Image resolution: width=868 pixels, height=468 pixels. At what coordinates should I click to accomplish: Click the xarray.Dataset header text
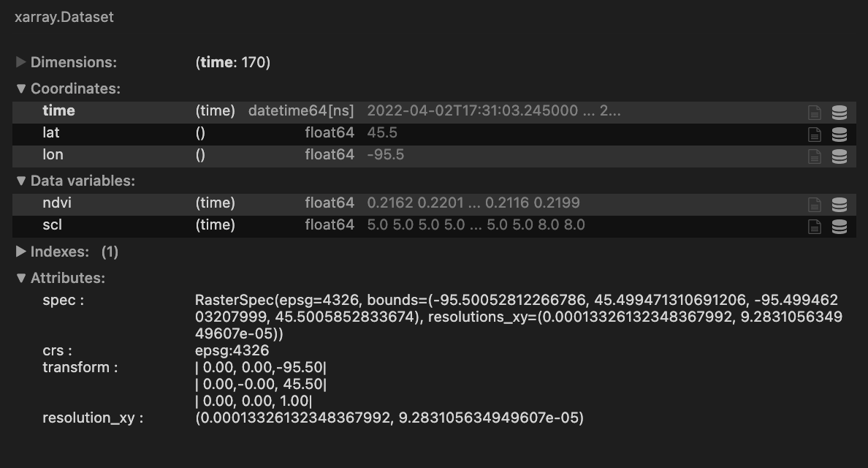click(x=64, y=17)
